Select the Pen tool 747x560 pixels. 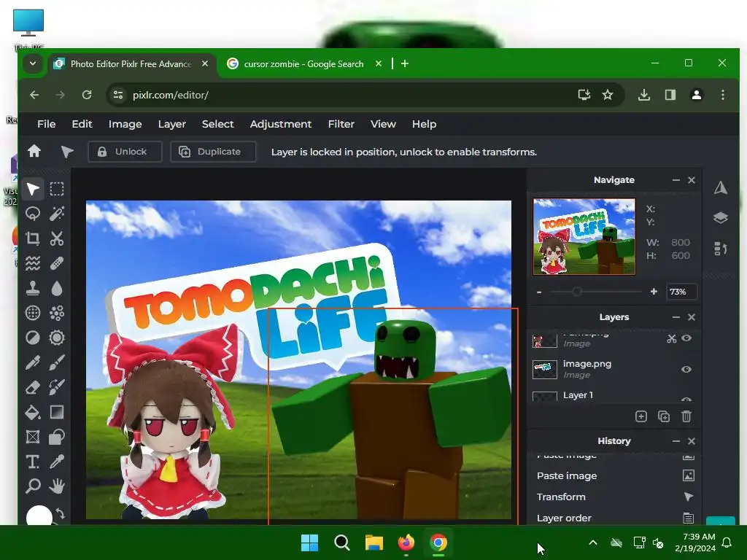[x=32, y=362]
